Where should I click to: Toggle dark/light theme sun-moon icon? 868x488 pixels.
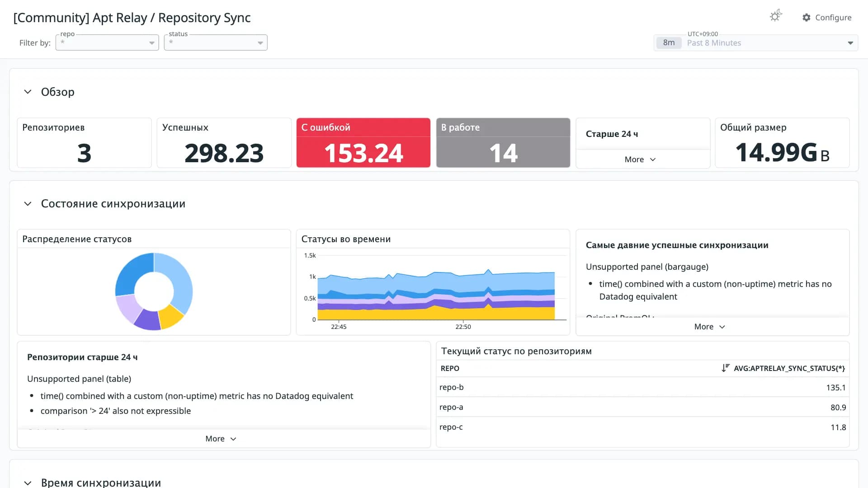pyautogui.click(x=776, y=16)
